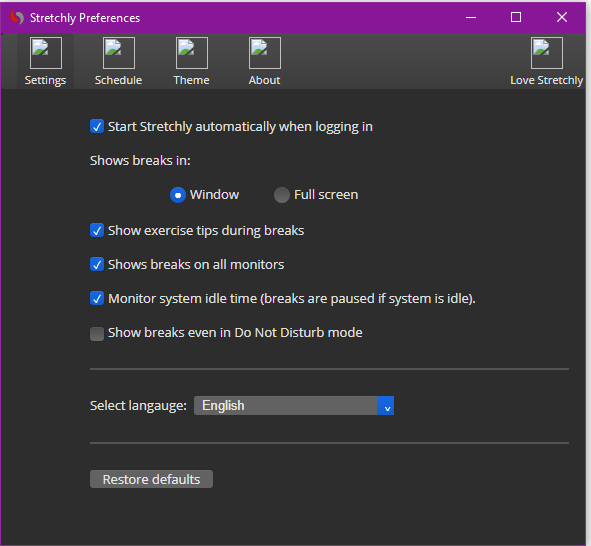Click the About tab icon

[265, 53]
